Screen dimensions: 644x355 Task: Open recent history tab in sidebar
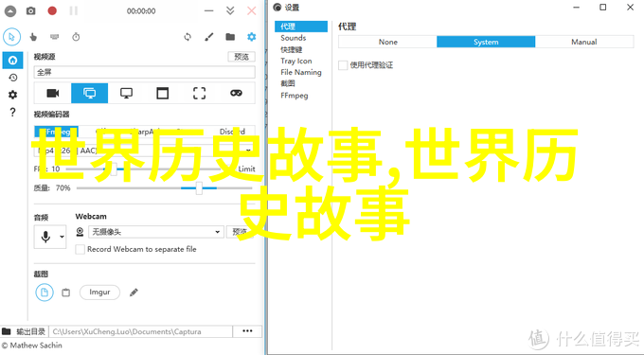[12, 78]
